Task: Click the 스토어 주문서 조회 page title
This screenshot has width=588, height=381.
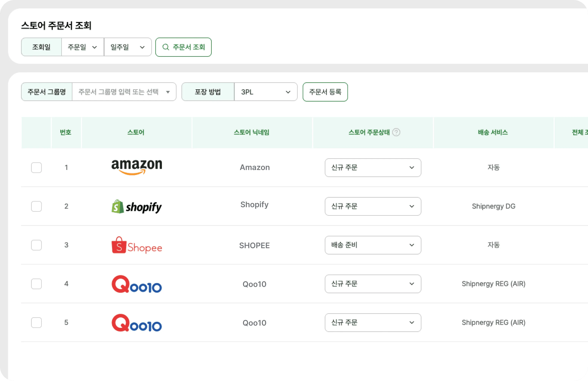Action: pos(56,25)
